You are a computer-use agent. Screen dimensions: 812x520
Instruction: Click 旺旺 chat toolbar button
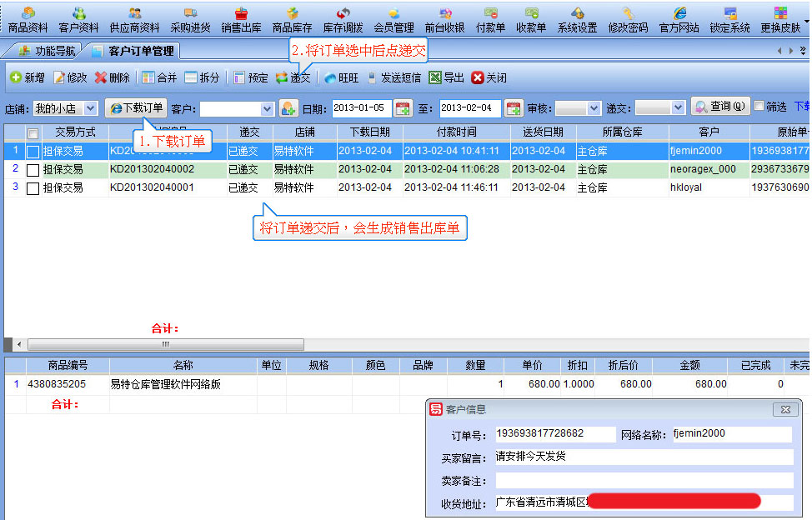(x=341, y=77)
